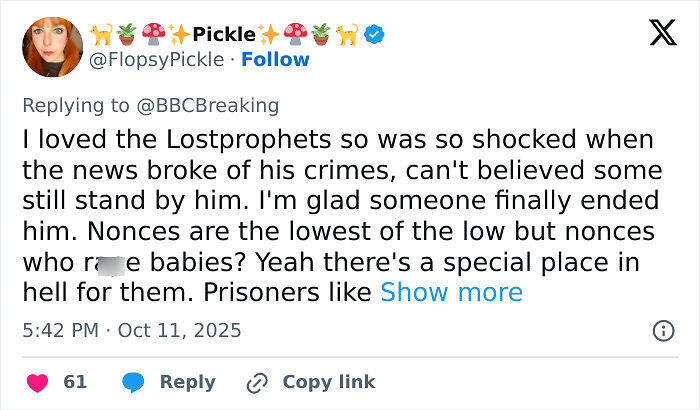Open the info circle icon
Viewport: 700px width, 410px height.
pos(662,330)
